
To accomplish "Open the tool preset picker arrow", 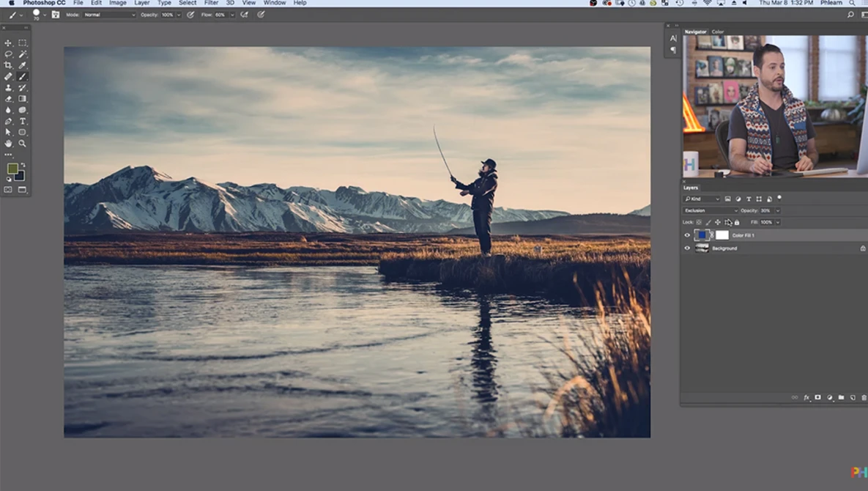I will point(21,15).
